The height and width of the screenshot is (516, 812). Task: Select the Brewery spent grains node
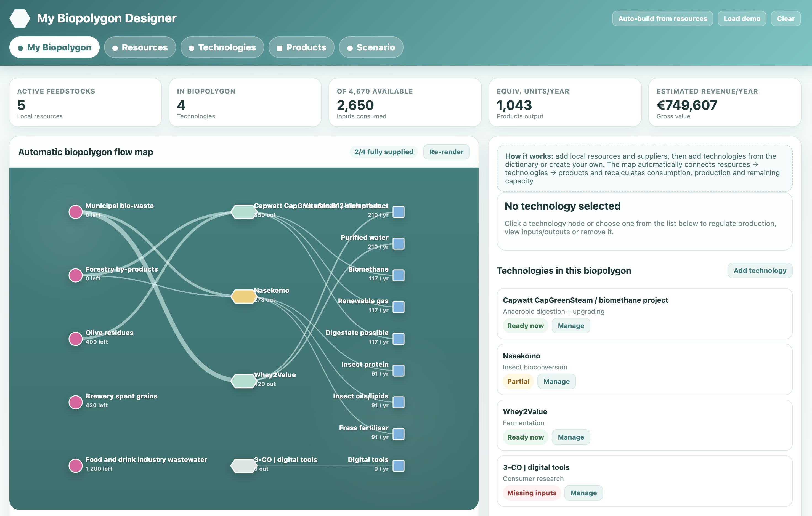pos(76,402)
